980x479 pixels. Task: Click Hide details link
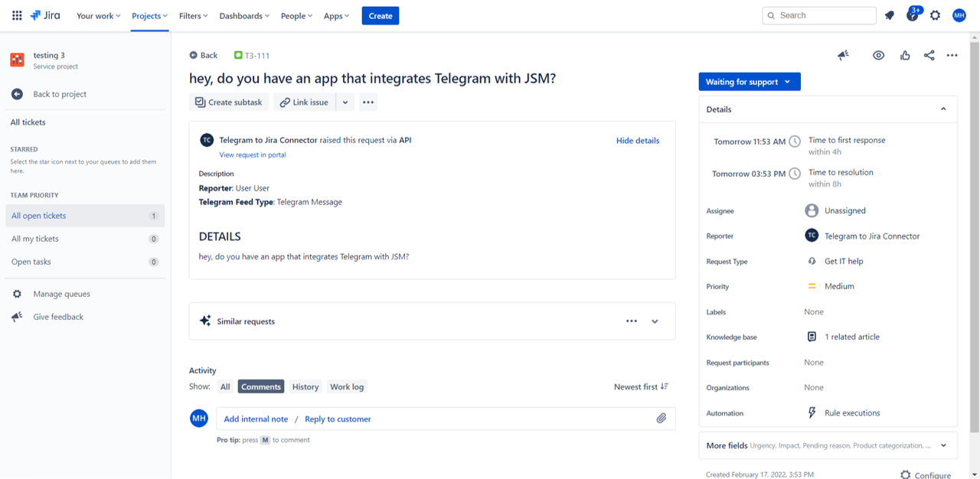coord(638,141)
